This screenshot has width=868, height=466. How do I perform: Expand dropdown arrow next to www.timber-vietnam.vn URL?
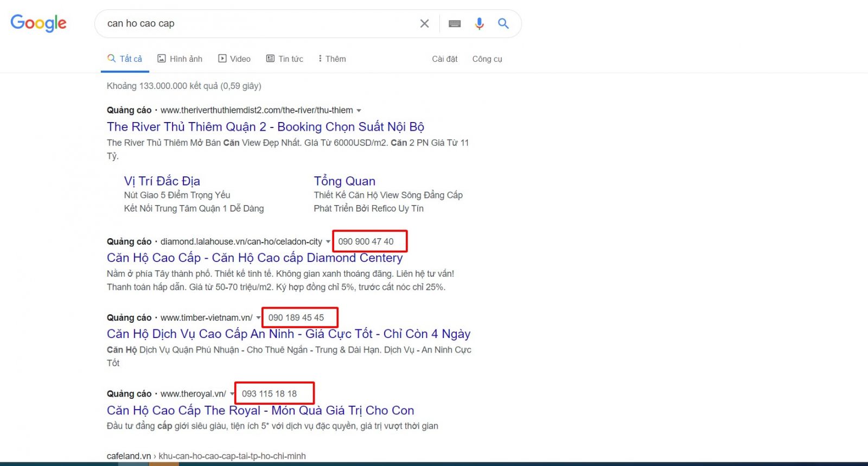click(258, 318)
